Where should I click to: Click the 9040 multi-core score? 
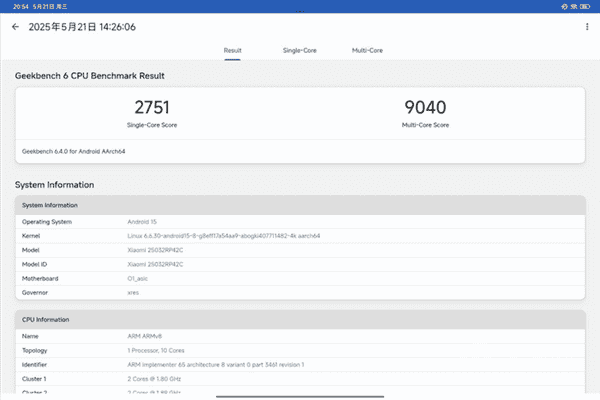click(425, 107)
